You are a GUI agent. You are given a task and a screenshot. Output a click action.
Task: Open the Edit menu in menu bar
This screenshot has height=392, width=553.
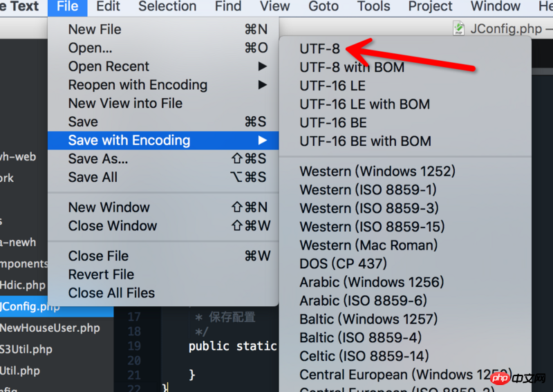click(x=108, y=7)
